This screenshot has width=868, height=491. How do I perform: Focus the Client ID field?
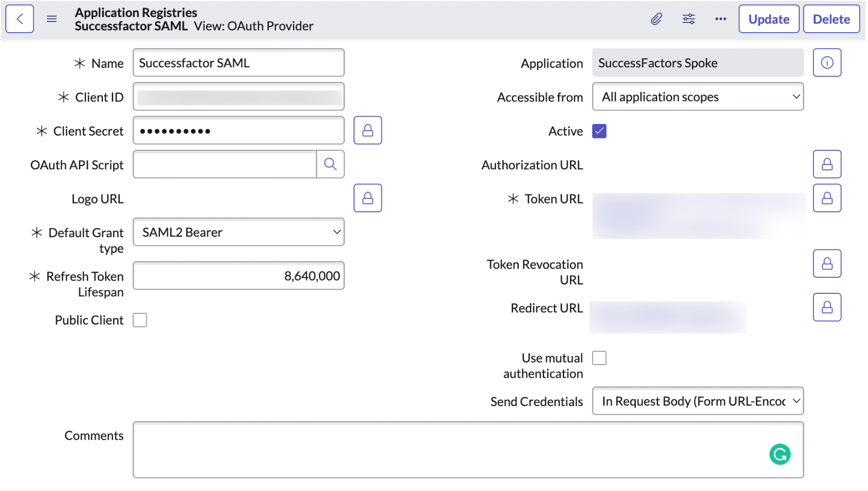click(238, 97)
